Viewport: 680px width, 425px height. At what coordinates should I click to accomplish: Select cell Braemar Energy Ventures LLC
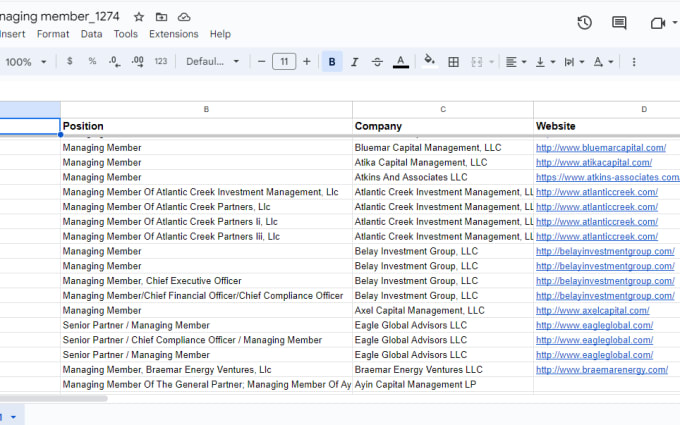tap(443, 370)
